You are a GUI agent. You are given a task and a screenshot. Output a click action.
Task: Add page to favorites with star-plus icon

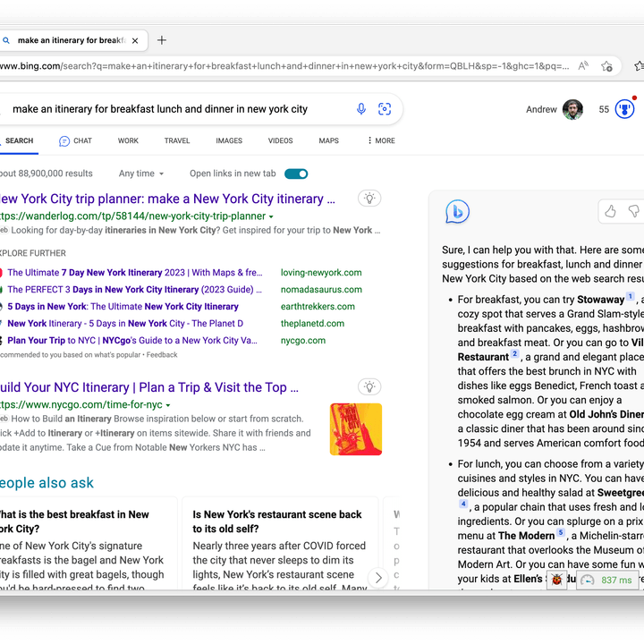click(606, 66)
